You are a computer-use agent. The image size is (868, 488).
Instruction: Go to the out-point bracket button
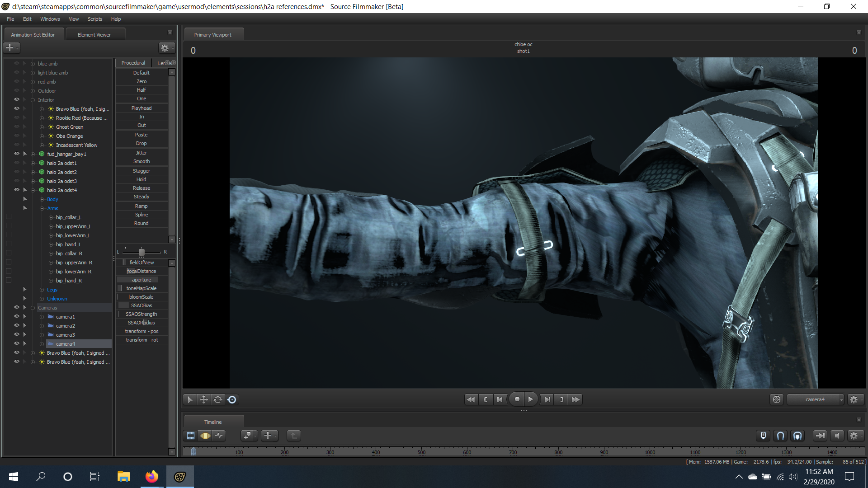[x=561, y=399]
